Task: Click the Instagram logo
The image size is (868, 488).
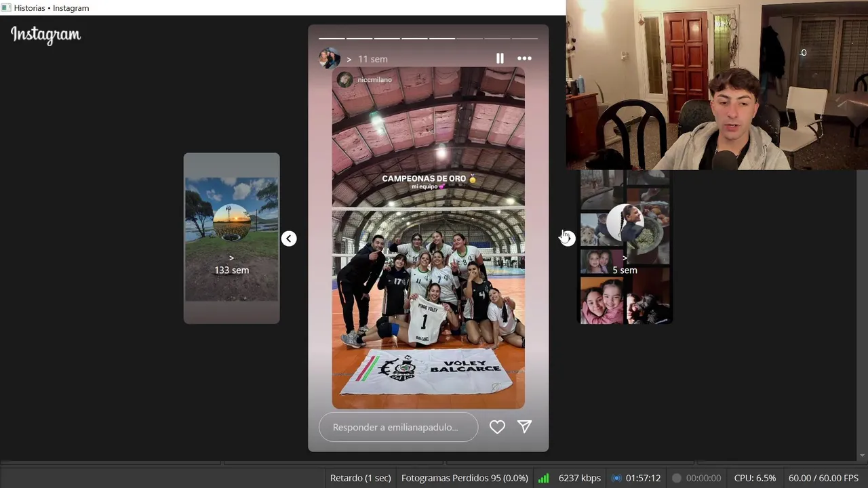Action: tap(45, 35)
